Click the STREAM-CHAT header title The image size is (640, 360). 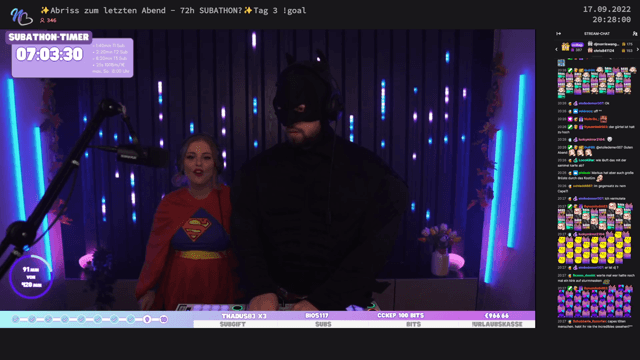pos(597,33)
